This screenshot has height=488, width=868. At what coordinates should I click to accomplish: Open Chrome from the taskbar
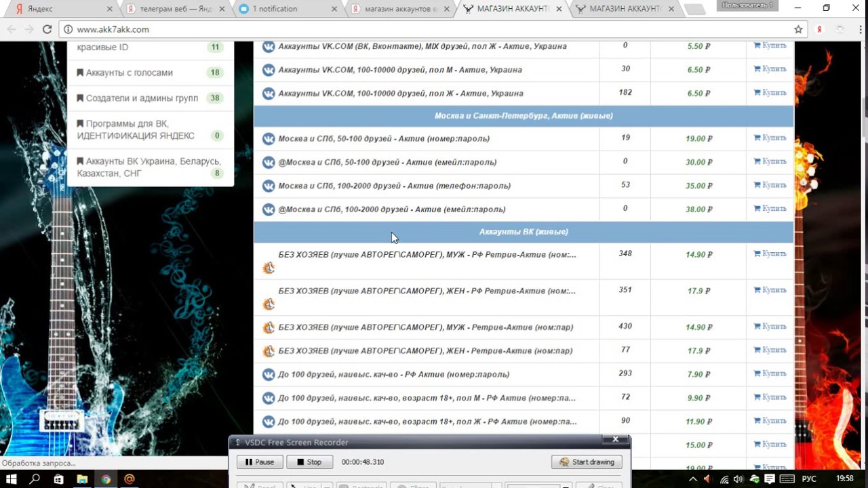(106, 479)
